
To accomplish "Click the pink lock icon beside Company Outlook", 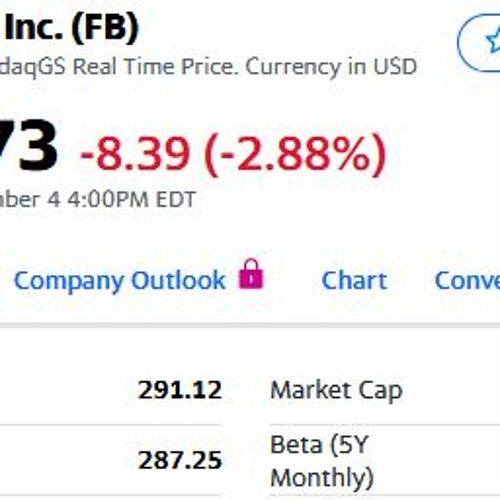I will [x=251, y=274].
